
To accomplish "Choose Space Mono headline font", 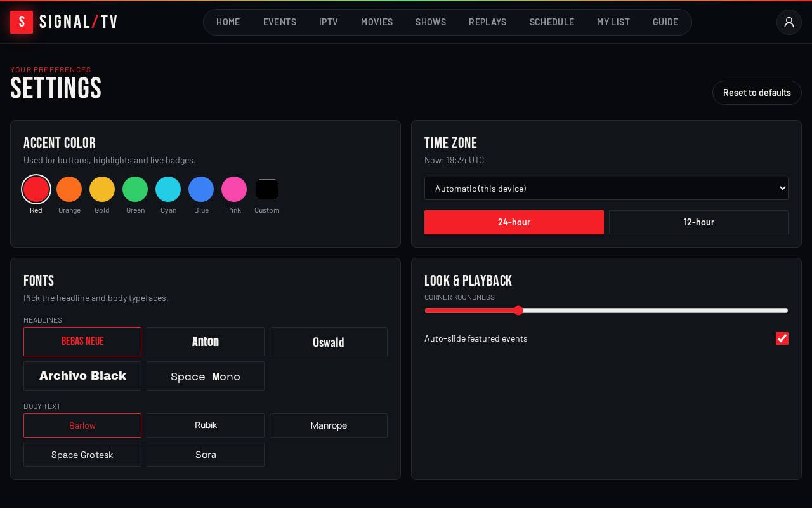I will coord(206,376).
